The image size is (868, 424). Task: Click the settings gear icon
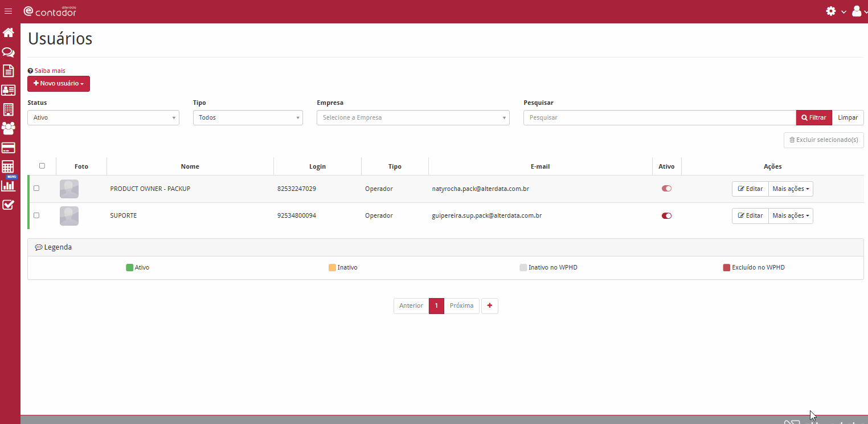831,11
